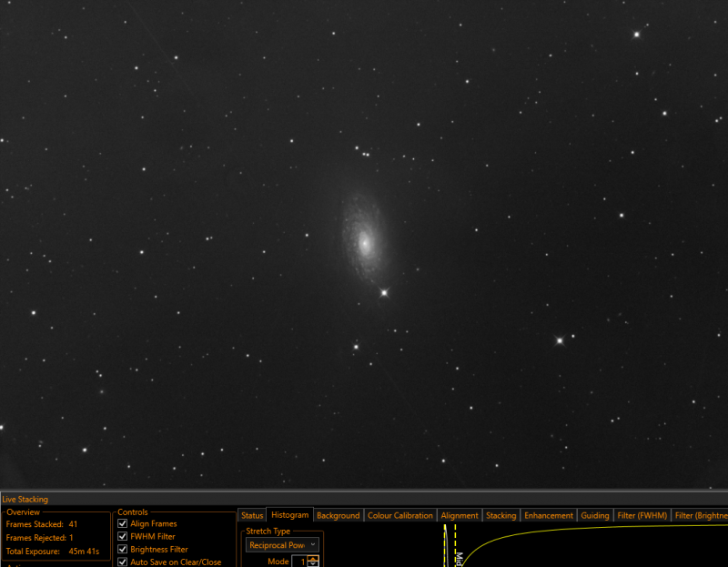Click the Live Stacking panel title bar
728x567 pixels.
click(x=364, y=500)
